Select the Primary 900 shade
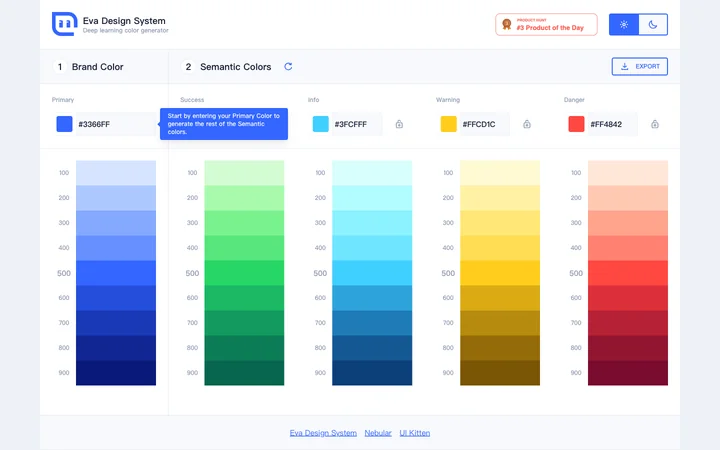This screenshot has width=720, height=450. [116, 373]
